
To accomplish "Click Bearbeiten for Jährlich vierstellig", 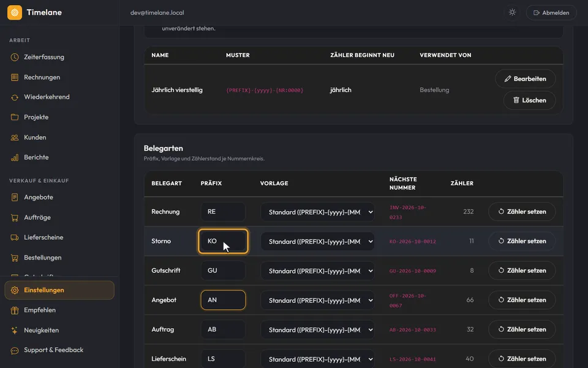I will [x=526, y=79].
